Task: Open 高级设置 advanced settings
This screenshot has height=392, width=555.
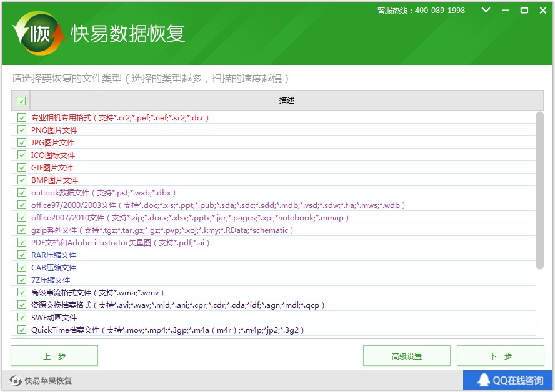Action: click(407, 356)
